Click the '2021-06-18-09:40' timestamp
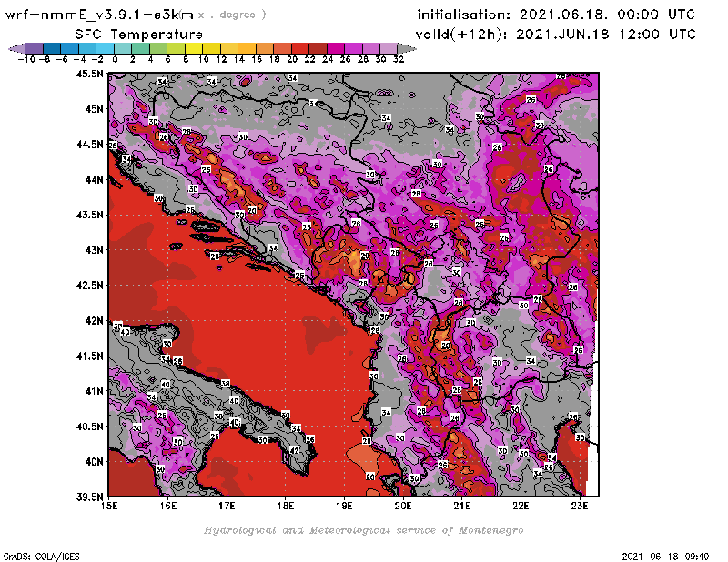 (x=665, y=557)
